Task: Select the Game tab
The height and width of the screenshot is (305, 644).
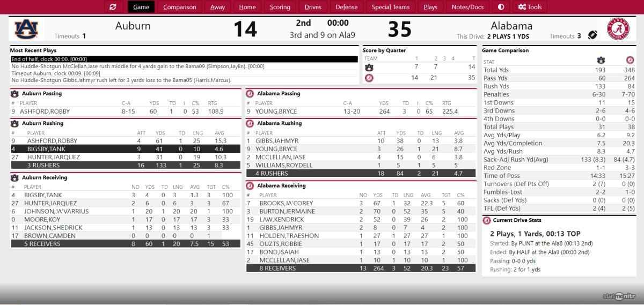Action: pyautogui.click(x=141, y=7)
